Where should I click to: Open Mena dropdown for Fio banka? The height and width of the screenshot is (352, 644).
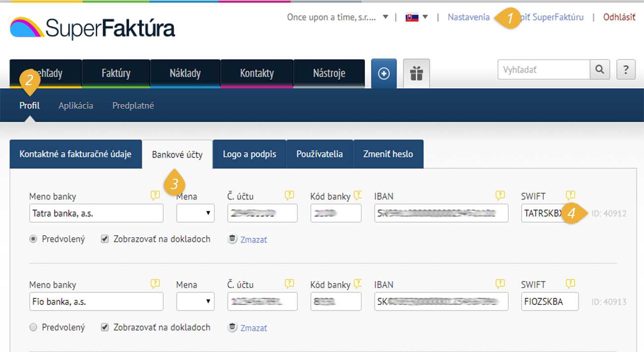click(195, 302)
